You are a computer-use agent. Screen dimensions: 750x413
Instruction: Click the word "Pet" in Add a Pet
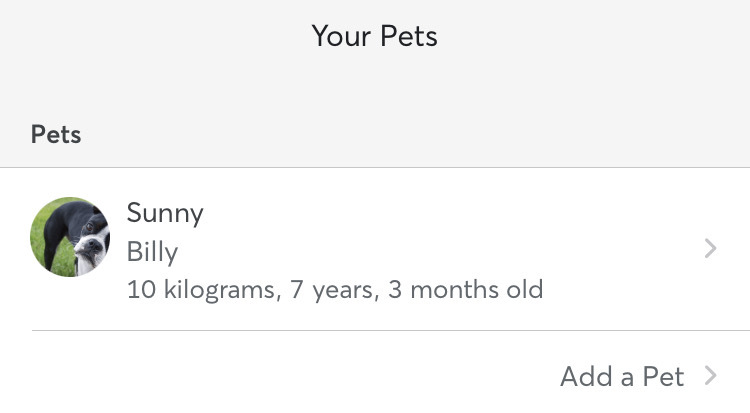[x=663, y=377]
